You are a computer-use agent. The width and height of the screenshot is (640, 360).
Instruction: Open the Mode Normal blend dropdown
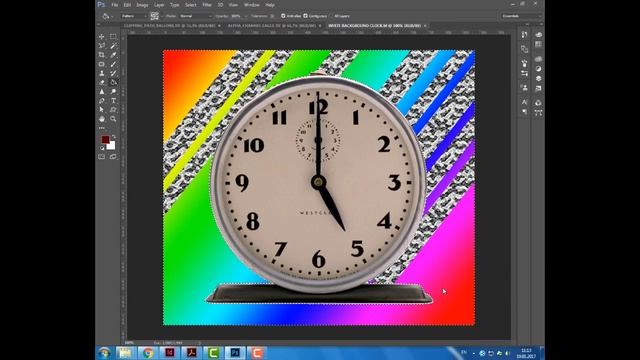pyautogui.click(x=196, y=16)
